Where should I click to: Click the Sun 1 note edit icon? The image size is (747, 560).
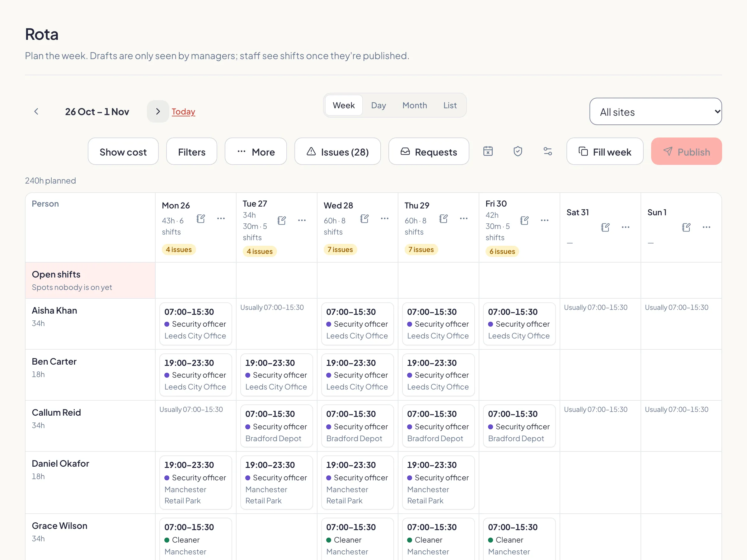[686, 227]
